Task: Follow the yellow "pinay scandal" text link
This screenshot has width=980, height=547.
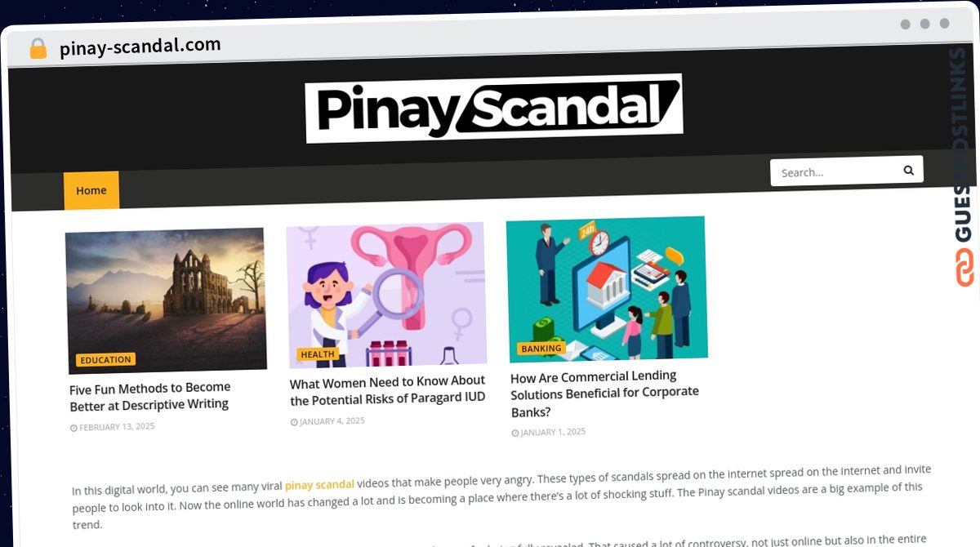Action: tap(319, 484)
